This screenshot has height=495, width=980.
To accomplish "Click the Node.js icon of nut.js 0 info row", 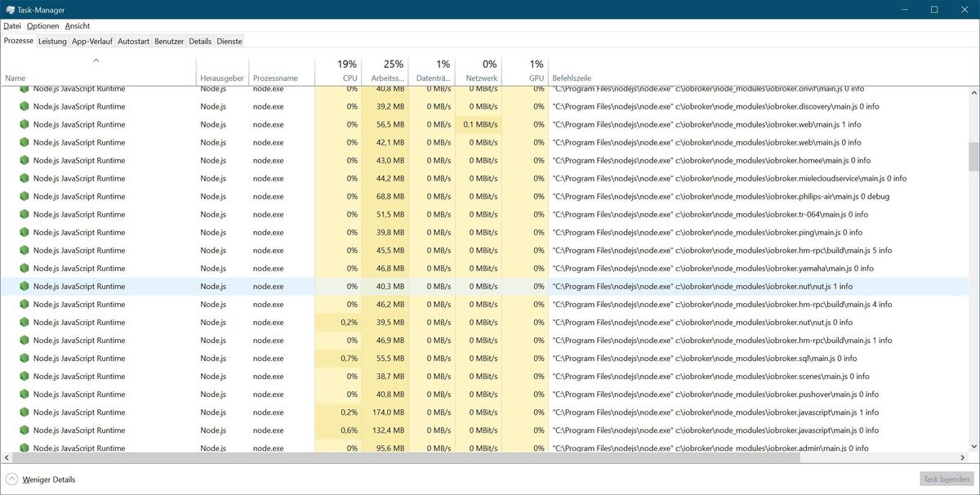I will (24, 322).
